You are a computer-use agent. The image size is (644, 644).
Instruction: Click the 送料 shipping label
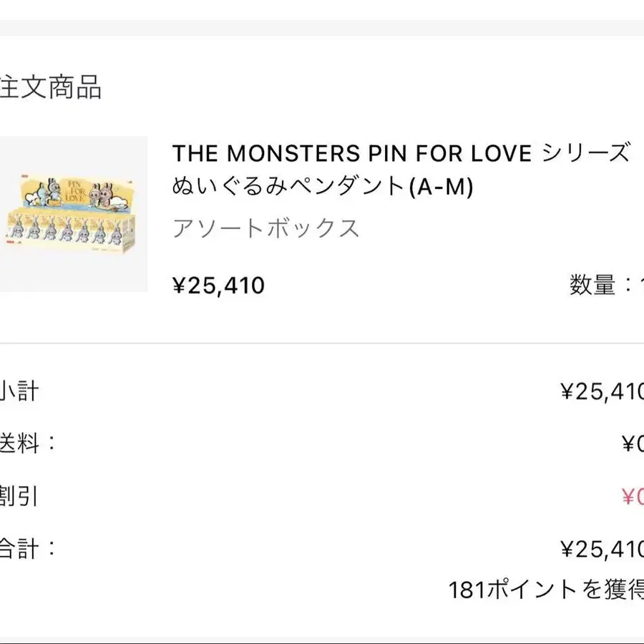tap(27, 444)
